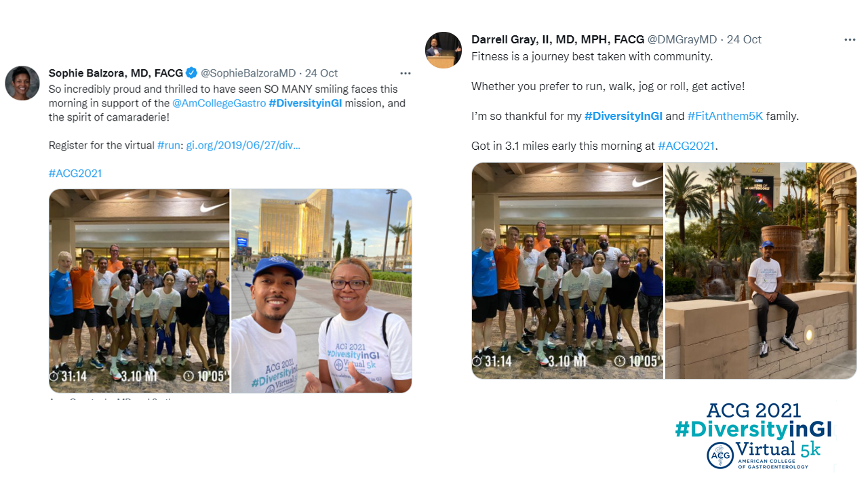This screenshot has height=488, width=868.
Task: Open the more options on Sophie's tweet
Action: 405,73
